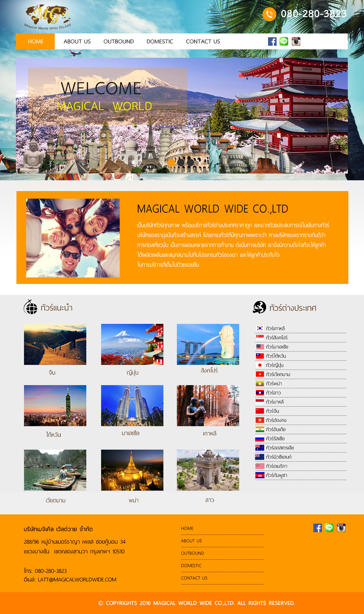Open the พม่า golden pagoda thumbnail

[x=132, y=470]
